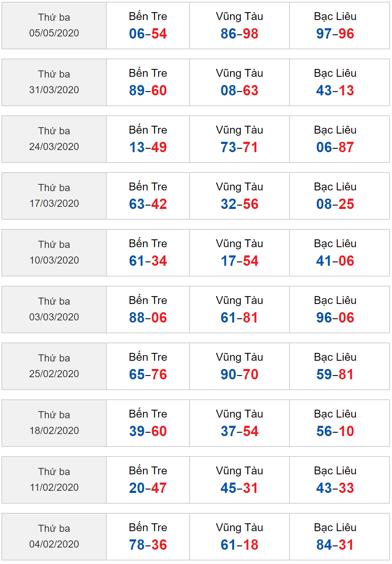Open the 10/03/2020 date cell
Screen dimensions: 392x564
(54, 253)
